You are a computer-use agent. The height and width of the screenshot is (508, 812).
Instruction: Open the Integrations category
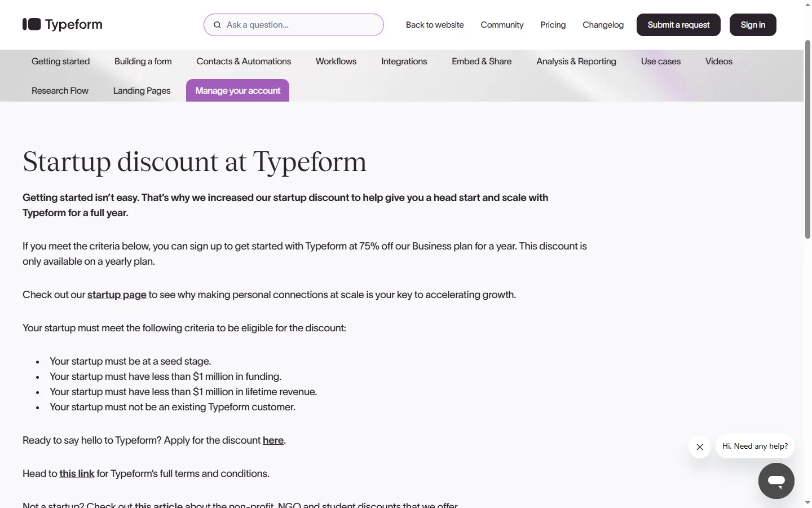404,61
